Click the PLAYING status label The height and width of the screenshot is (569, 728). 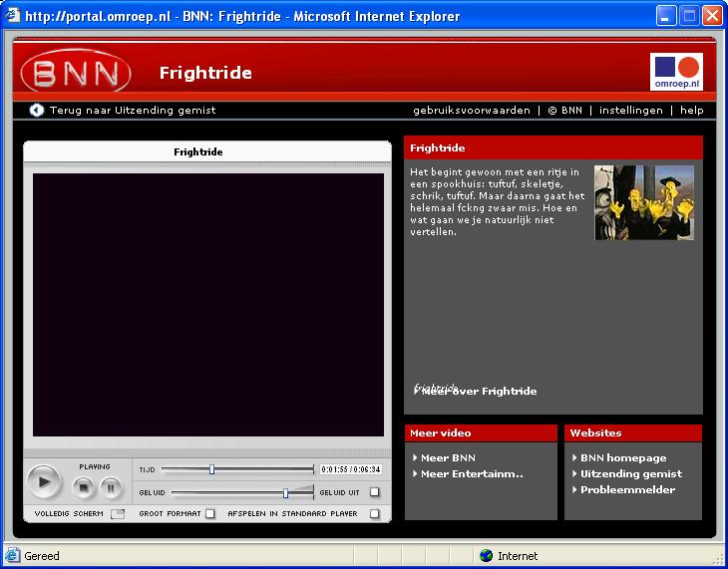(x=95, y=466)
